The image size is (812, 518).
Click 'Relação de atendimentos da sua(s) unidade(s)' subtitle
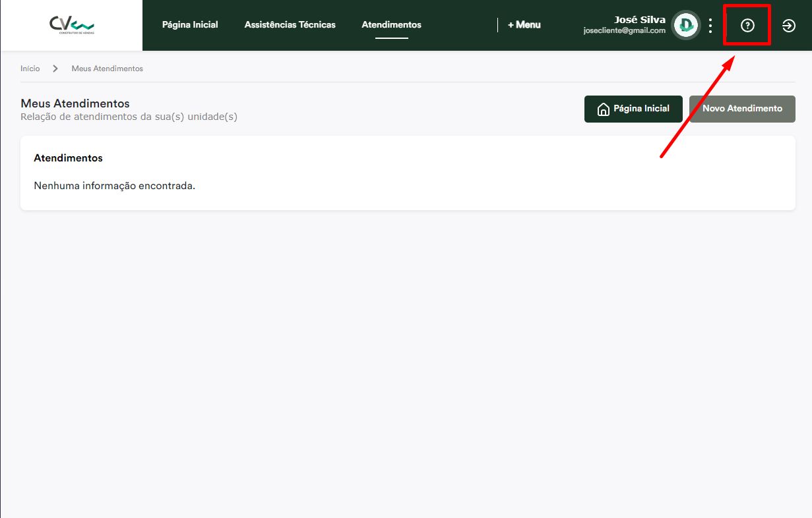click(129, 117)
